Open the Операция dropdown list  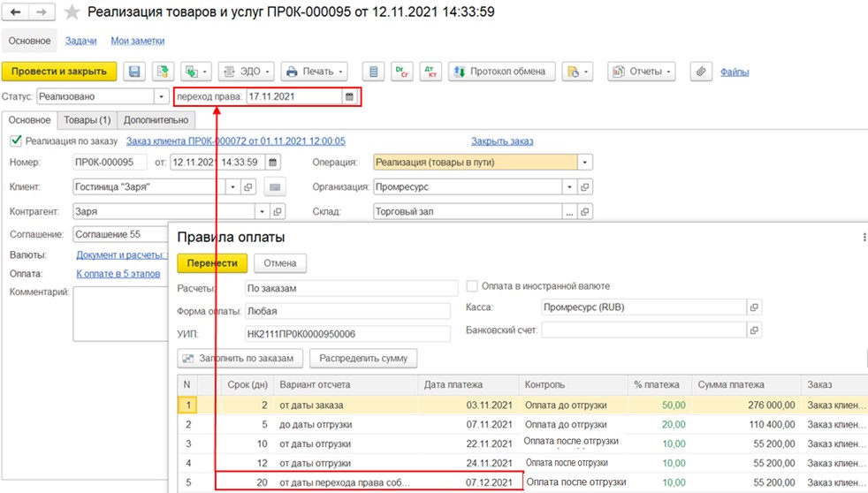pos(584,163)
